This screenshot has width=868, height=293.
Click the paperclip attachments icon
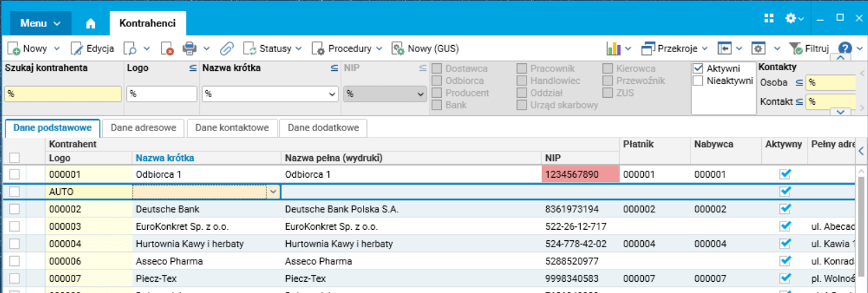point(227,49)
